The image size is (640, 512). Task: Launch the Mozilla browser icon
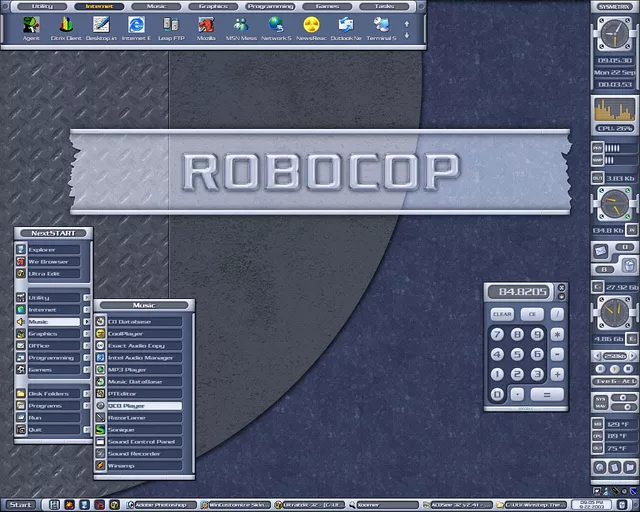206,25
